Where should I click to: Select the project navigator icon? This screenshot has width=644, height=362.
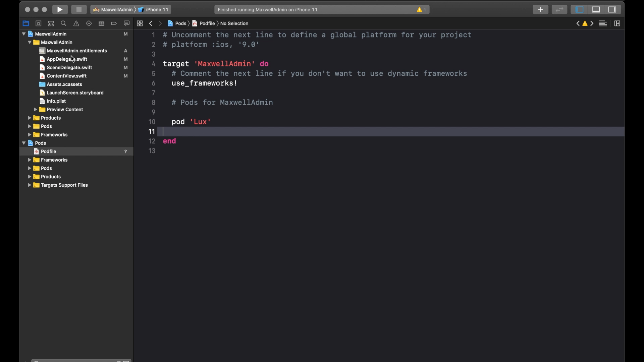pos(25,23)
